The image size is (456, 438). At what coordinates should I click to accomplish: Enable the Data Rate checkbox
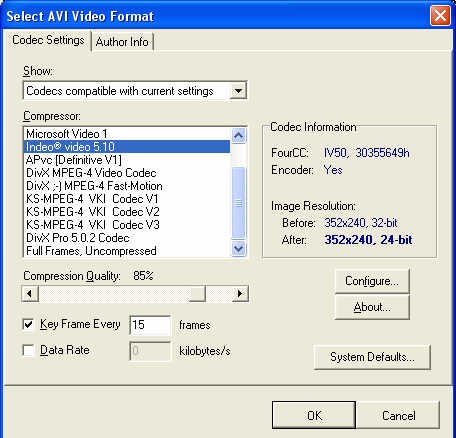pos(28,350)
